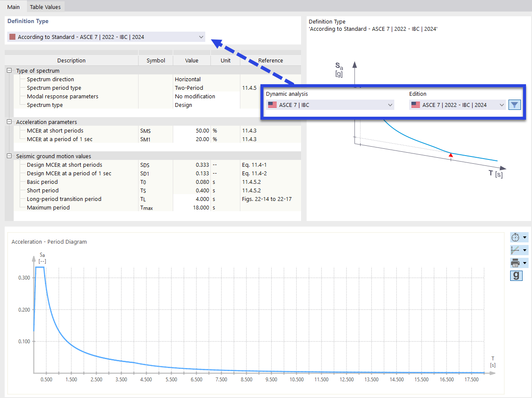
Task: Click the red swatch in Definition Type field
Action: click(12, 37)
